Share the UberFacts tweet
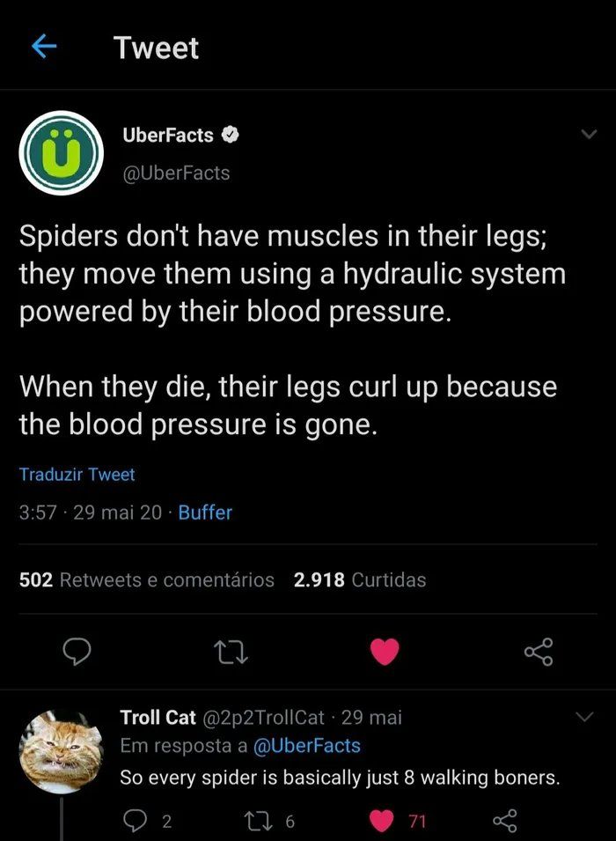 (538, 652)
